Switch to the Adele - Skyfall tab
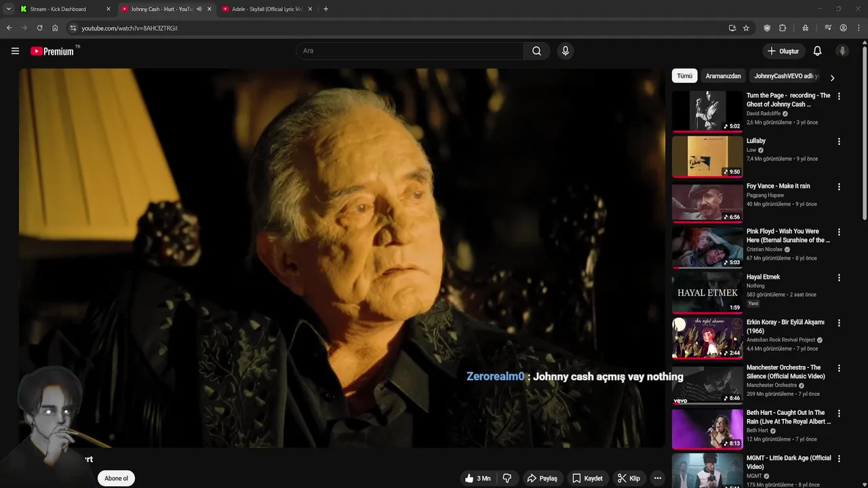 [266, 9]
